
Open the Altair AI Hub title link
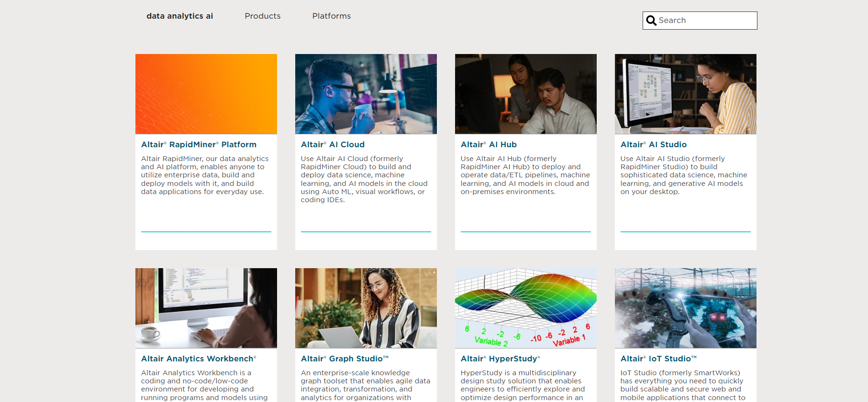point(489,144)
